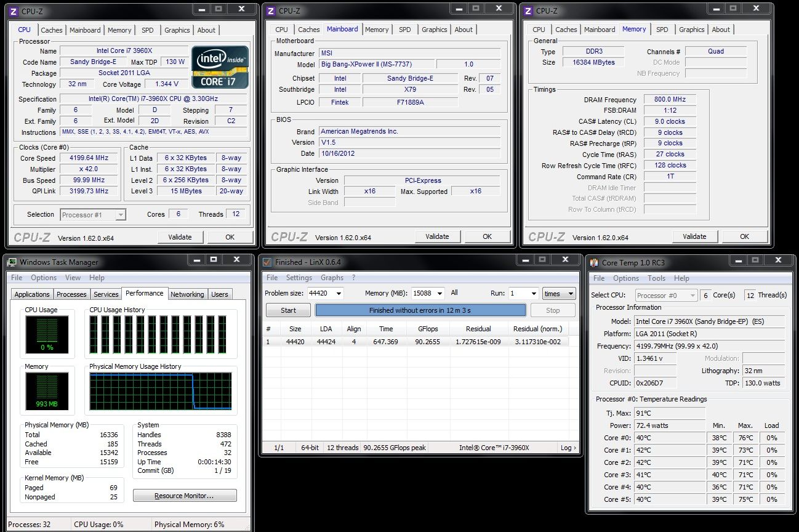Open the SPD tab in the Mainboard CPU-Z window

point(404,30)
